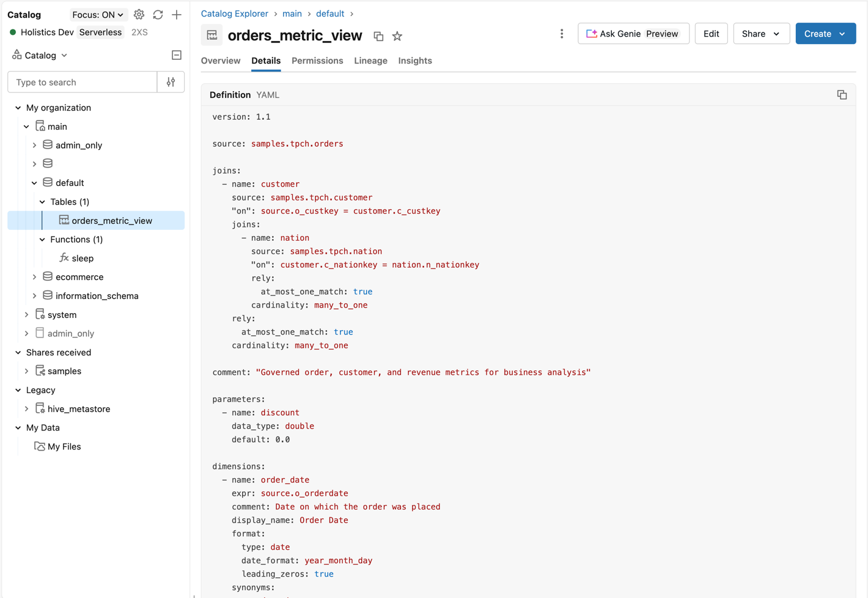Open the Create dropdown button
The width and height of the screenshot is (868, 598).
click(x=825, y=34)
